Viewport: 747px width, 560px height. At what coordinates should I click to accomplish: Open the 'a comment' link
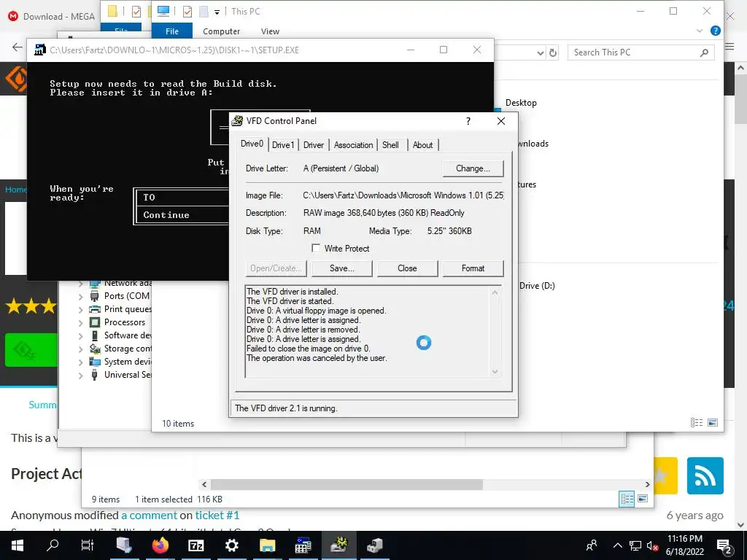(x=149, y=516)
